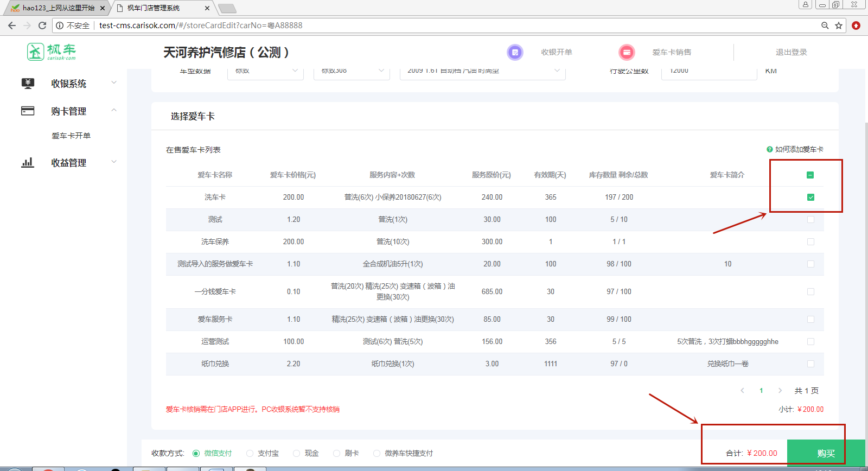
Task: Open the 如何添加爱车卡 help link
Action: 795,149
